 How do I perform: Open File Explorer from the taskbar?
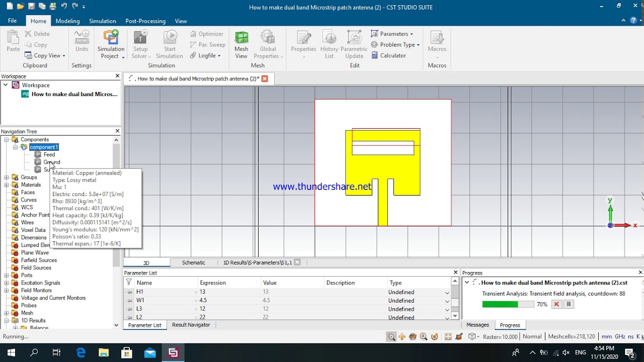pos(104,352)
